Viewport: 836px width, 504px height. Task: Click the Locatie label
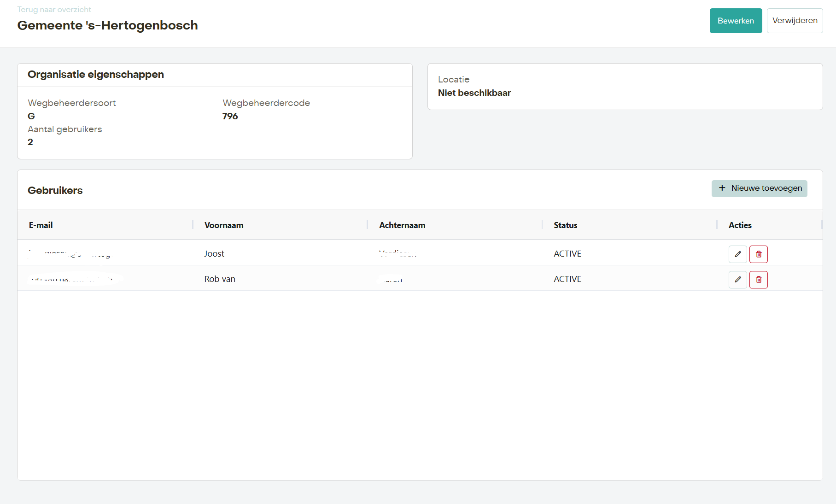tap(453, 79)
